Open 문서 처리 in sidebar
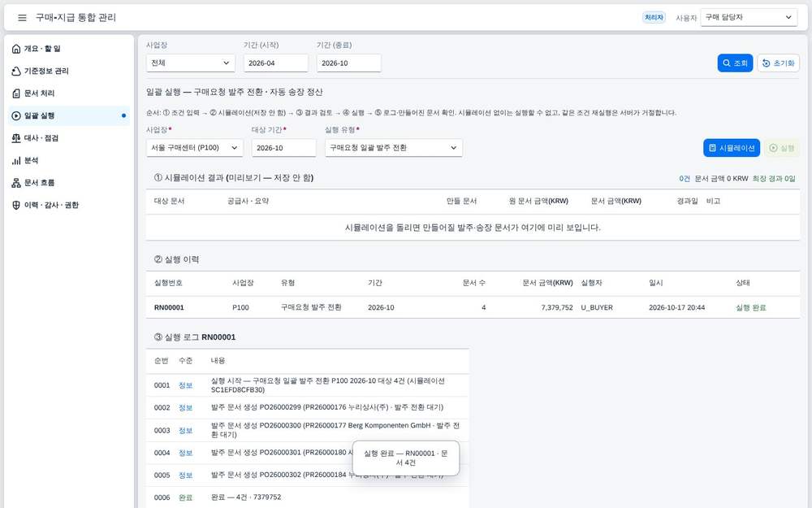 tap(69, 93)
